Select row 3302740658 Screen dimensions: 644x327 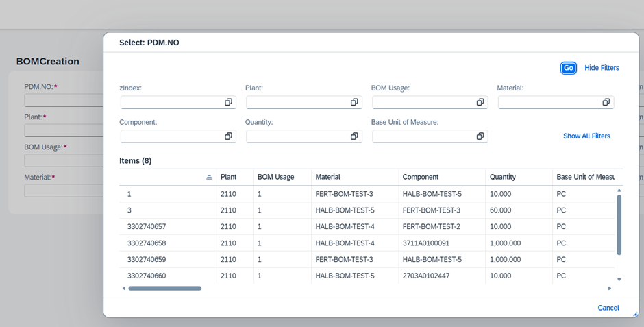coord(368,243)
